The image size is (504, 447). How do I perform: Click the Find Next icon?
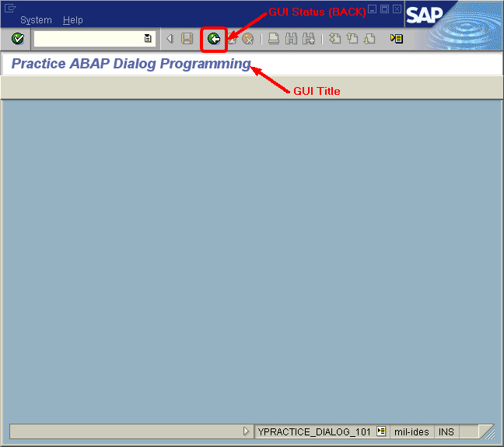pos(308,39)
